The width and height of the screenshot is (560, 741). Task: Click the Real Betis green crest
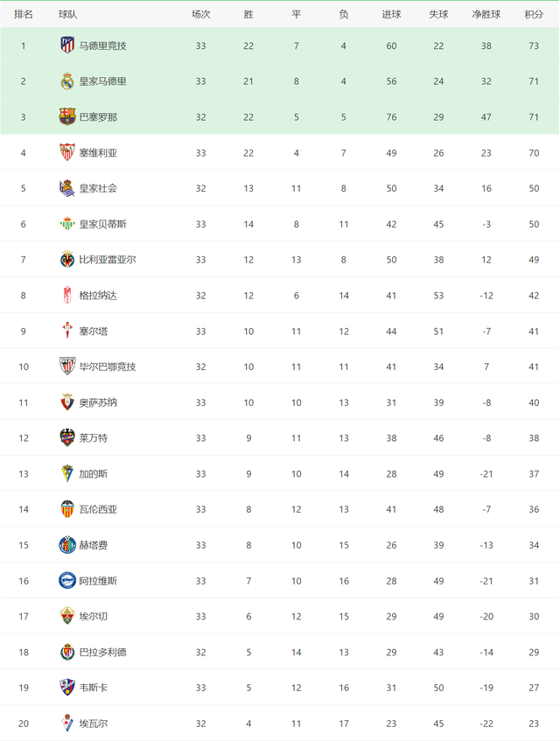click(x=67, y=224)
